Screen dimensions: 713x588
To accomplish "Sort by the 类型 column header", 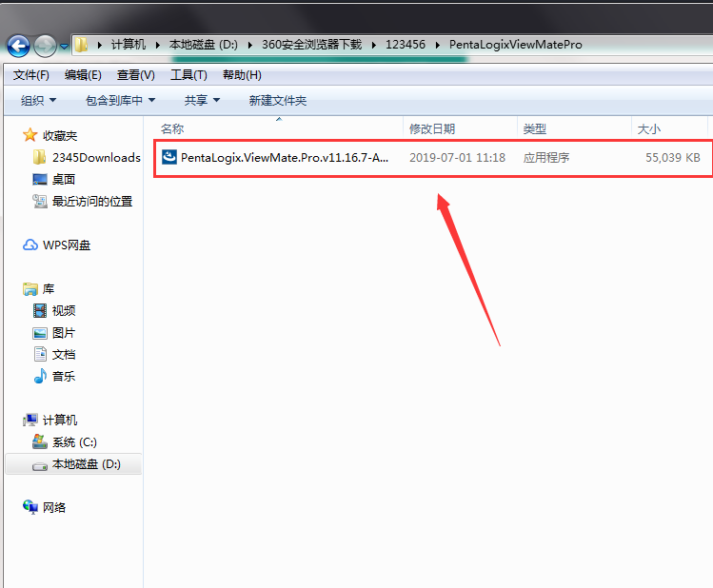I will [534, 129].
